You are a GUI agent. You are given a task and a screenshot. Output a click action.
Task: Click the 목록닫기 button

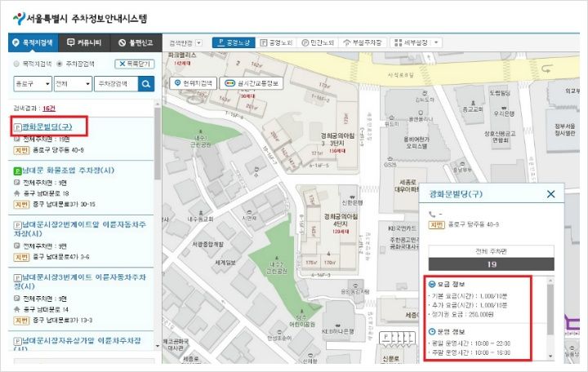tap(135, 64)
